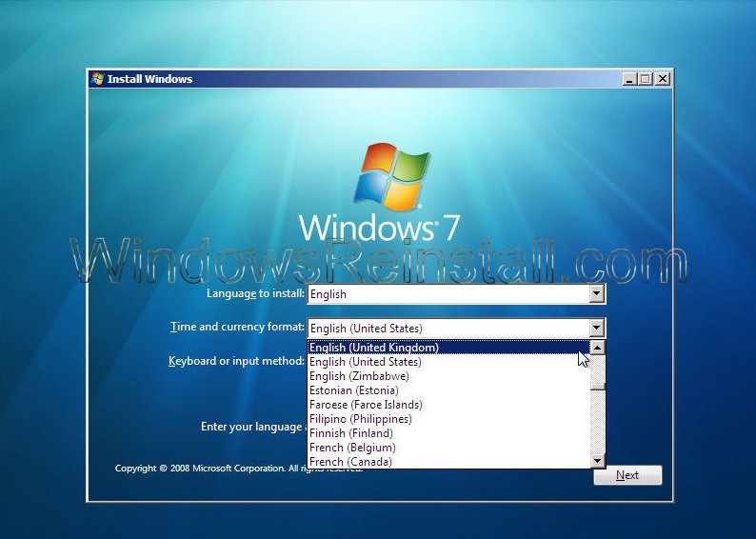756x539 pixels.
Task: Click the Language to install combo box
Action: pos(448,295)
